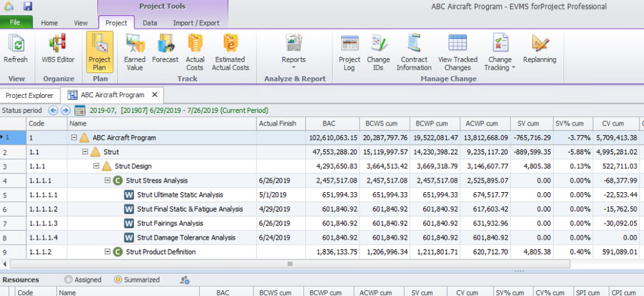This screenshot has width=644, height=296.
Task: Open the Reports dropdown
Action: (x=294, y=52)
